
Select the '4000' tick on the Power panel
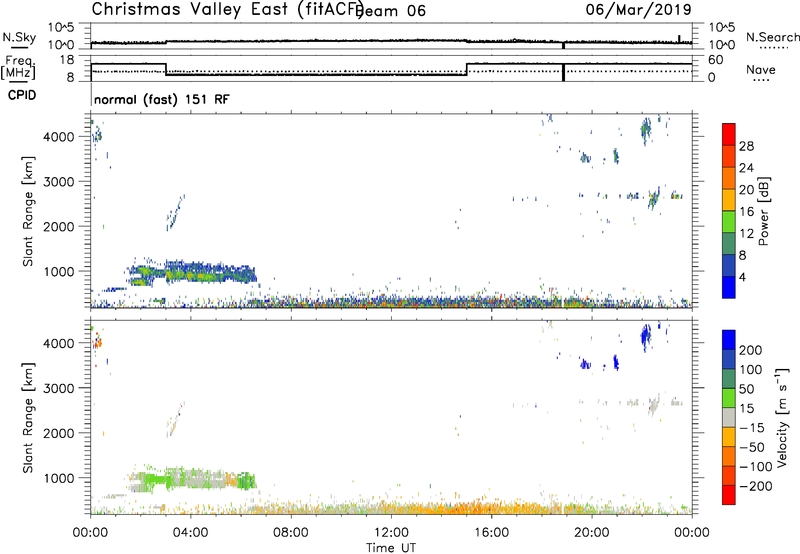pos(58,137)
